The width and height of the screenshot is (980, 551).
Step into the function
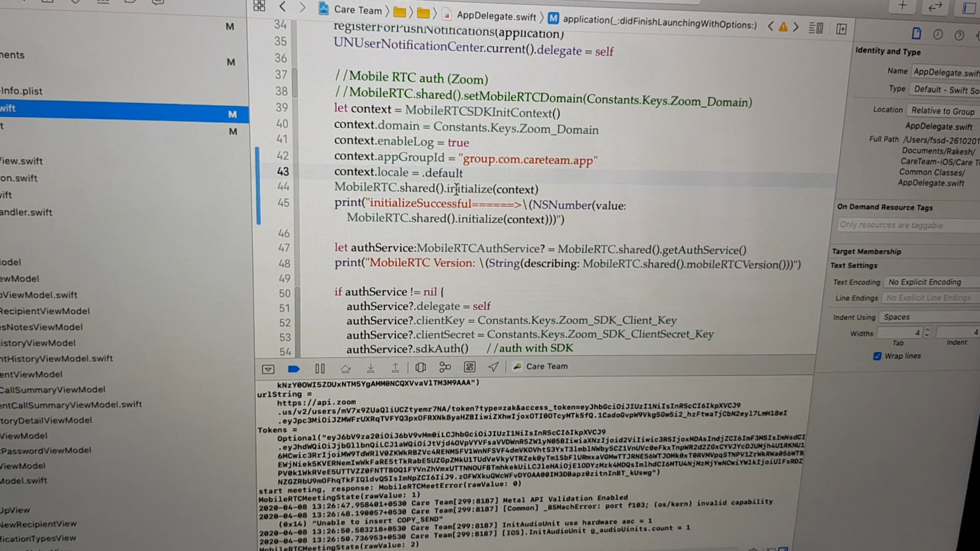tap(370, 368)
